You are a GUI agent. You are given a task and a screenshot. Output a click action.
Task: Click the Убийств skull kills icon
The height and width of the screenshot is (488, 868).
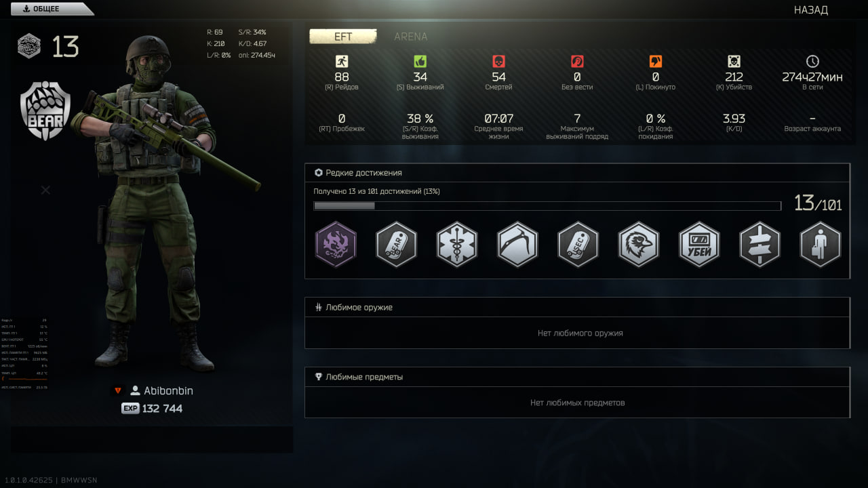pos(734,62)
